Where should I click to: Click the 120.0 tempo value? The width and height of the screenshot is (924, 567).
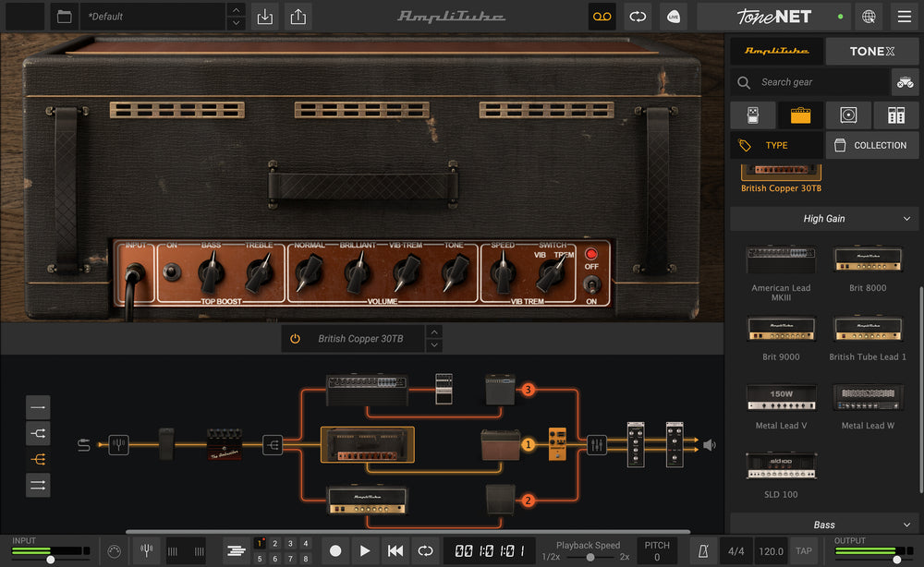pyautogui.click(x=771, y=551)
